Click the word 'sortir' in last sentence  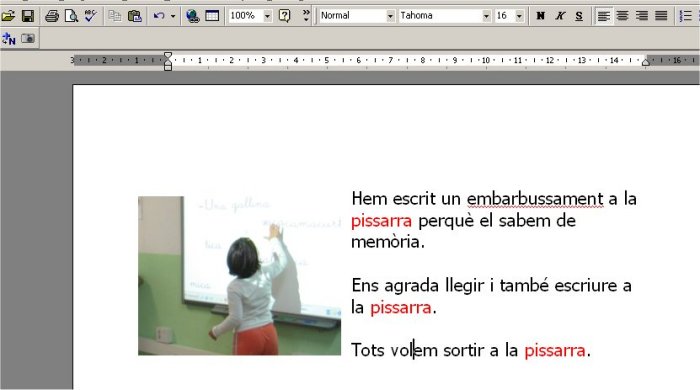[463, 350]
